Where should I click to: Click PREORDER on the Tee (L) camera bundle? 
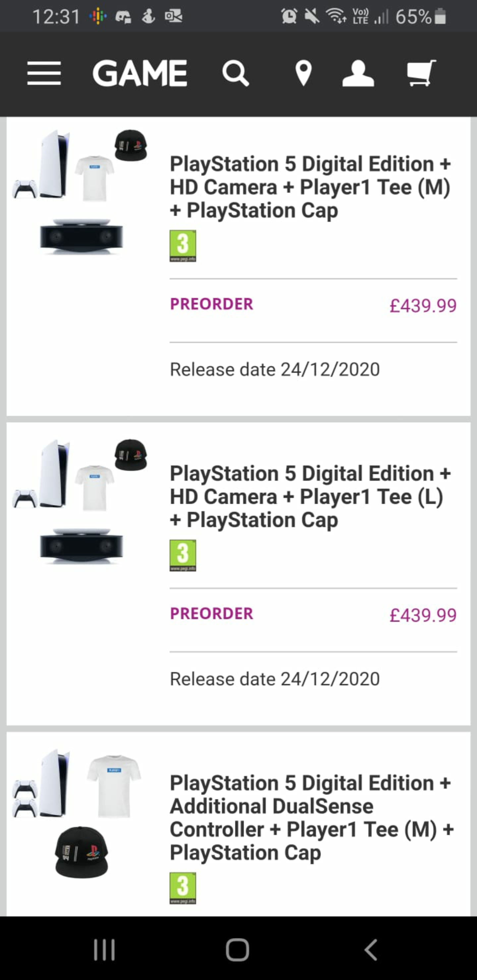pos(212,613)
